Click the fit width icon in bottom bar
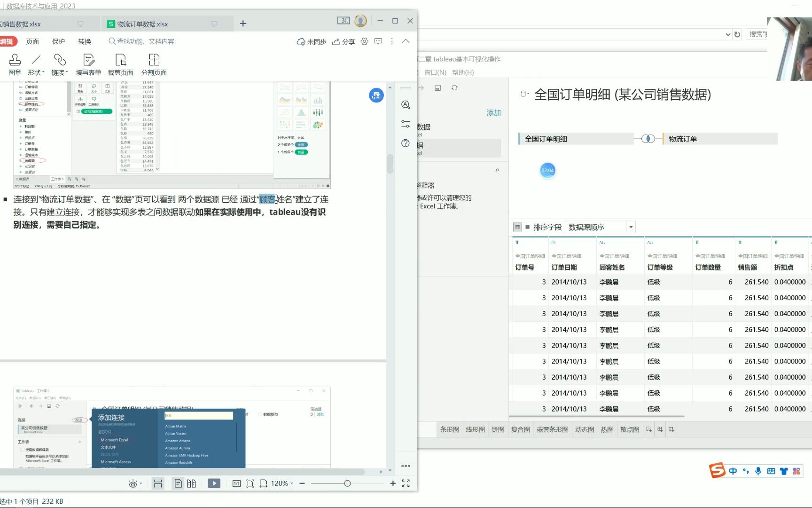This screenshot has height=508, width=812. click(263, 484)
